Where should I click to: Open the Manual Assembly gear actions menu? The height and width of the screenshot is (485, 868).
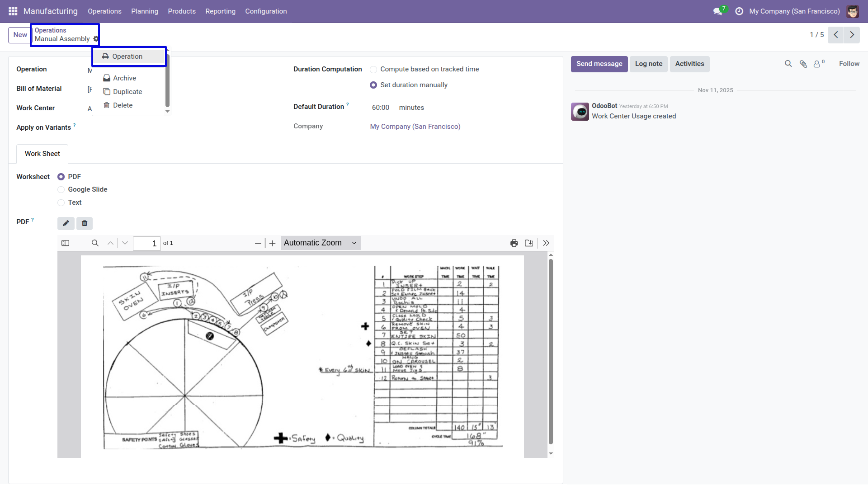[96, 39]
